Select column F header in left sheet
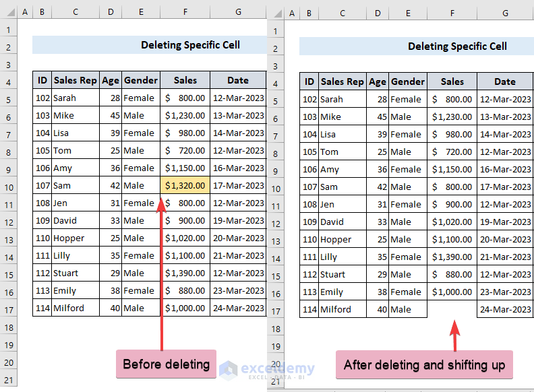This screenshot has height=392, width=534. coord(185,12)
